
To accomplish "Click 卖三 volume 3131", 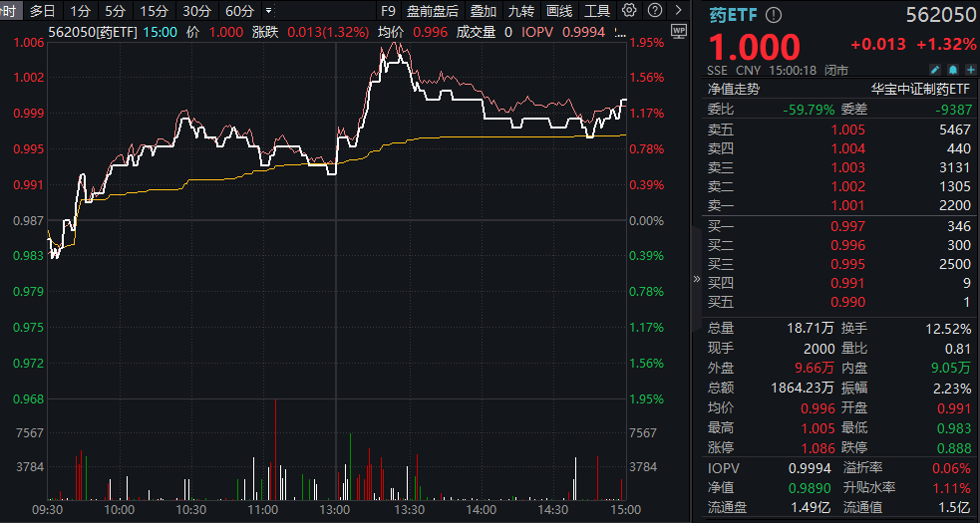I will tap(956, 167).
